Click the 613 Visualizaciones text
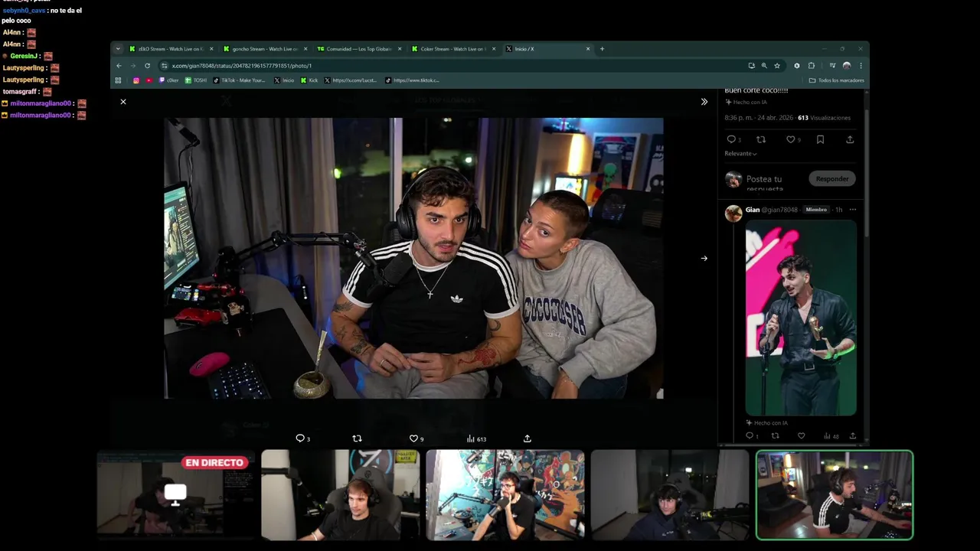This screenshot has height=551, width=980. point(824,118)
